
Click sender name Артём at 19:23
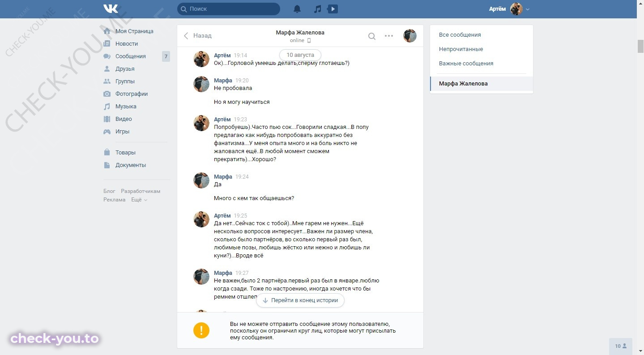(x=222, y=120)
